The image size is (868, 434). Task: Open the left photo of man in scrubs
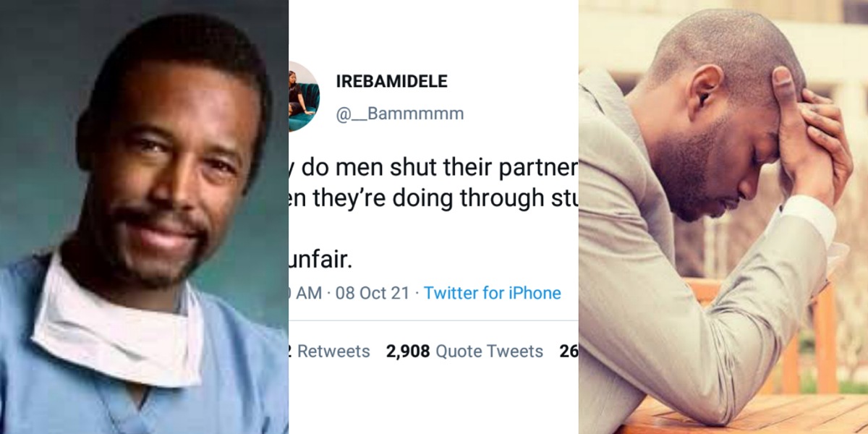(x=145, y=217)
